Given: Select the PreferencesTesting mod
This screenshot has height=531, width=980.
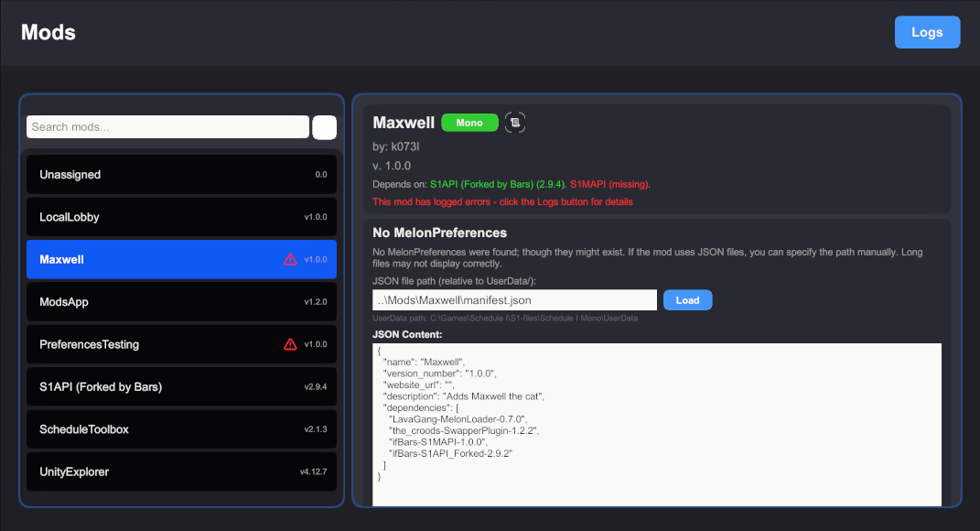Looking at the screenshot, I should point(180,343).
